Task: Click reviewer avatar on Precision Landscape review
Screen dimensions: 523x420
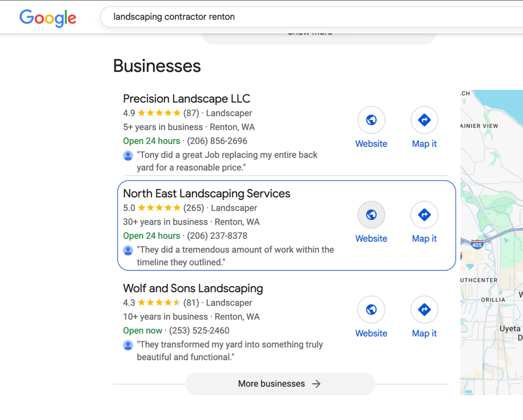Action: point(128,155)
